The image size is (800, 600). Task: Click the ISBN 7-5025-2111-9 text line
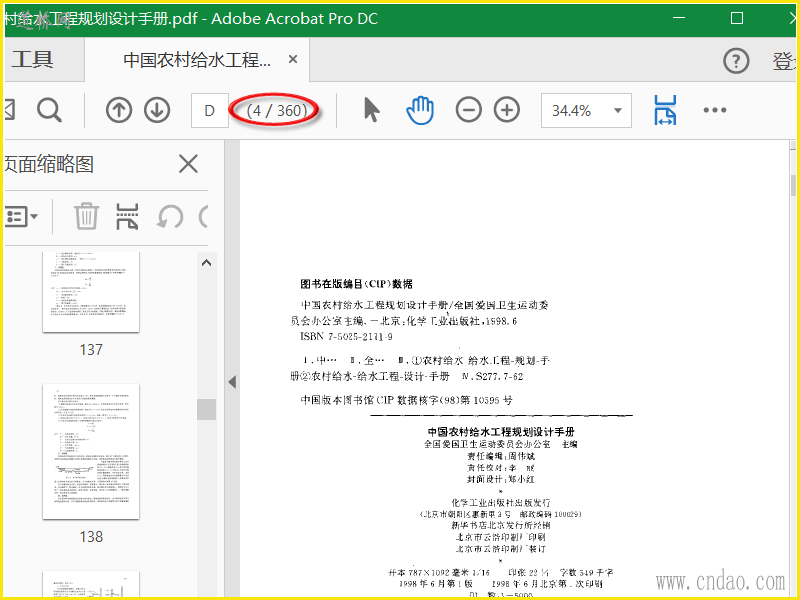[x=346, y=337]
